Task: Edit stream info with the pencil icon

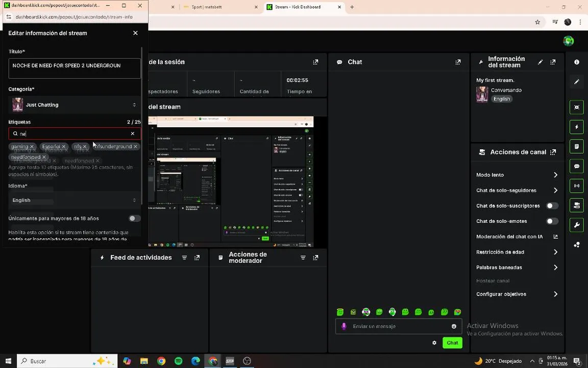Action: click(540, 62)
